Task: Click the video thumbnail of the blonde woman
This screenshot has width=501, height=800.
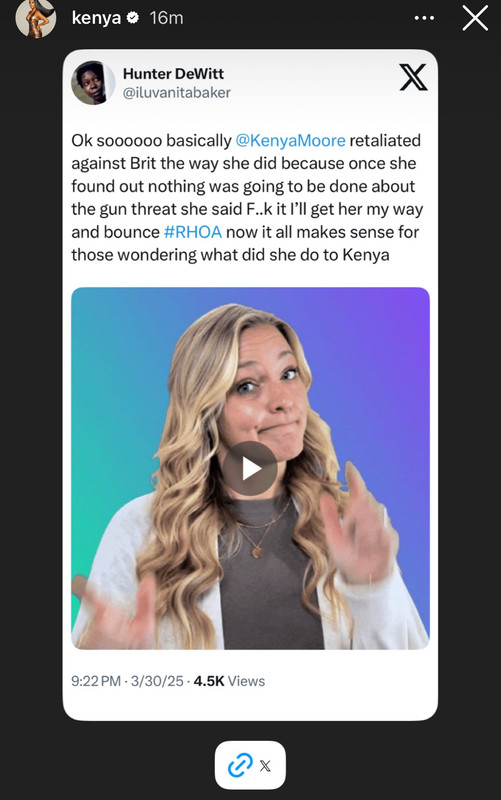Action: [250, 468]
